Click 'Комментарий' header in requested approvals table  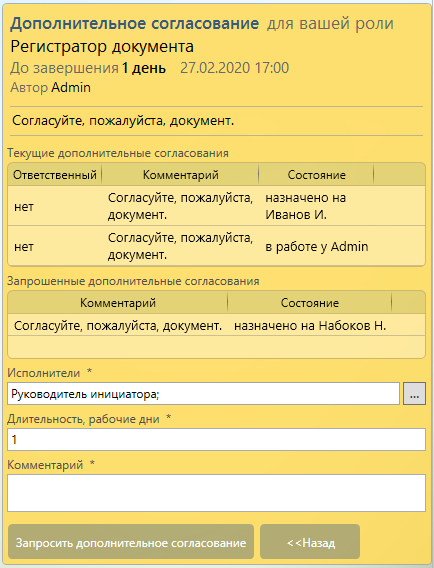coord(118,303)
